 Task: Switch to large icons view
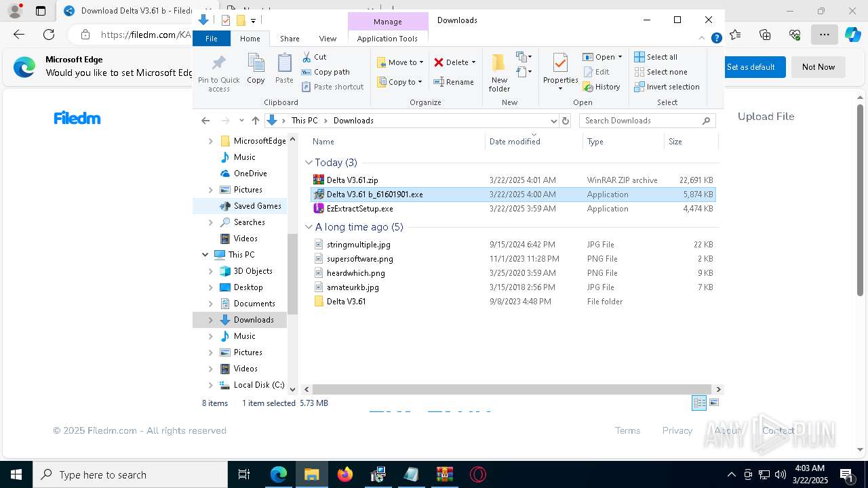713,403
